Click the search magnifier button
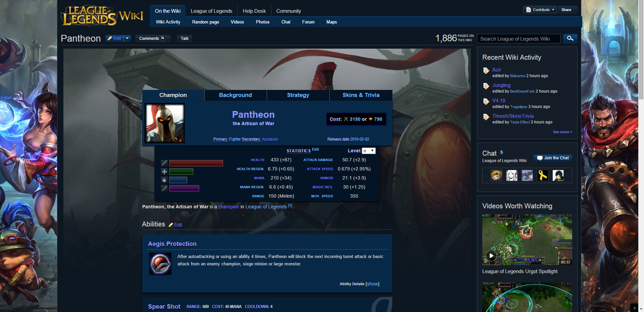Image resolution: width=644 pixels, height=312 pixels. coord(570,38)
